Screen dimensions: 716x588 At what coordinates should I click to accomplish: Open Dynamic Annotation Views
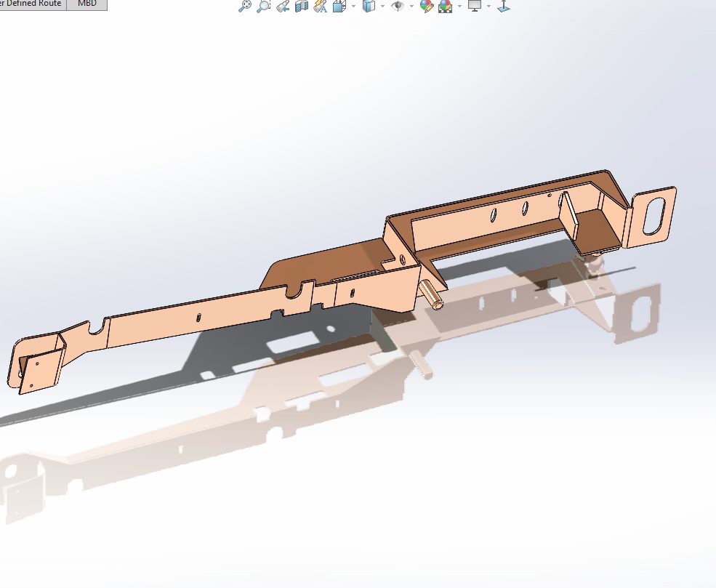pos(320,6)
